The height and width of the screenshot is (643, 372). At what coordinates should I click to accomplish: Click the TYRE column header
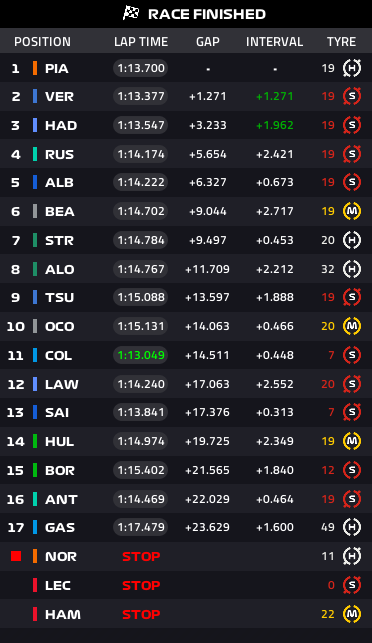341,41
